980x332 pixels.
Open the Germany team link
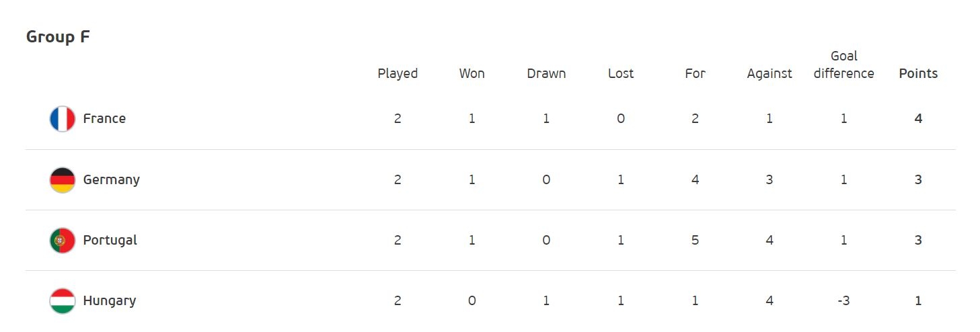pos(112,179)
